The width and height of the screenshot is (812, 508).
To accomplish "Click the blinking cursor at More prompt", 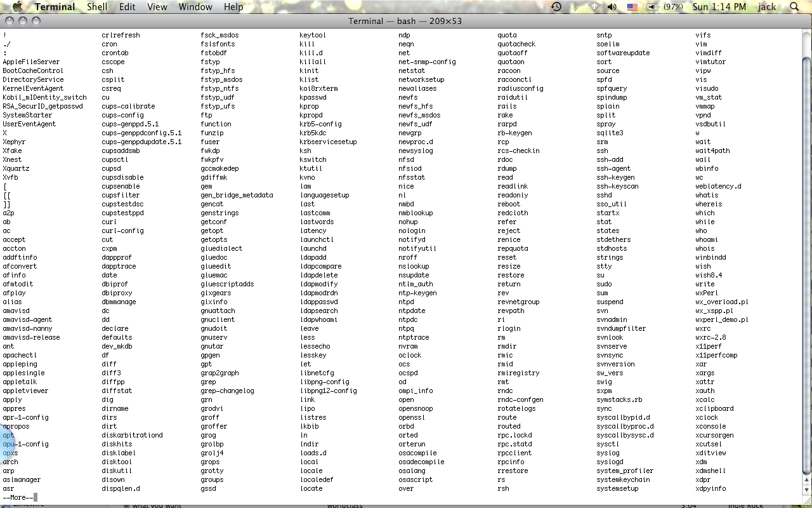I will click(37, 497).
